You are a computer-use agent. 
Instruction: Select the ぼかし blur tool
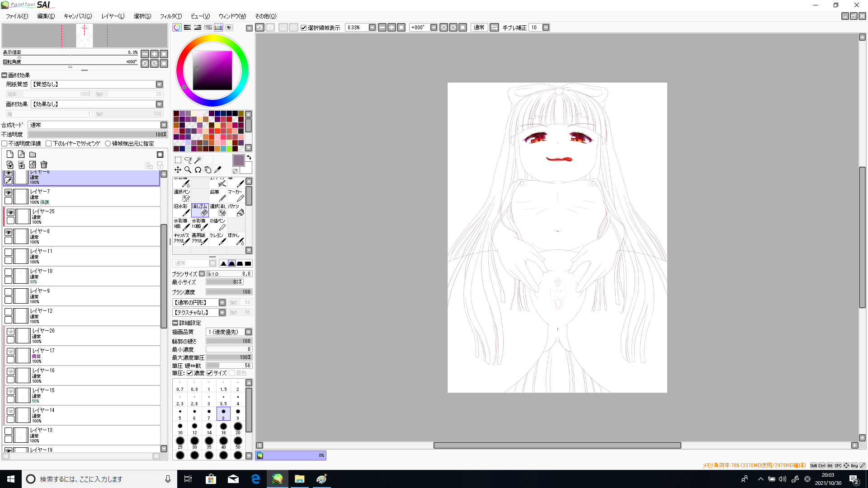click(x=236, y=239)
